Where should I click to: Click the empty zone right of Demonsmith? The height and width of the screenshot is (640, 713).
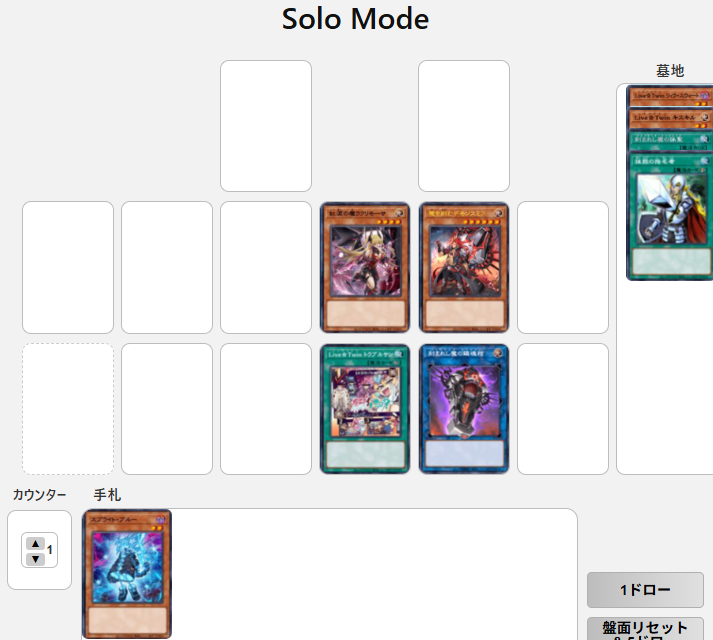click(563, 267)
